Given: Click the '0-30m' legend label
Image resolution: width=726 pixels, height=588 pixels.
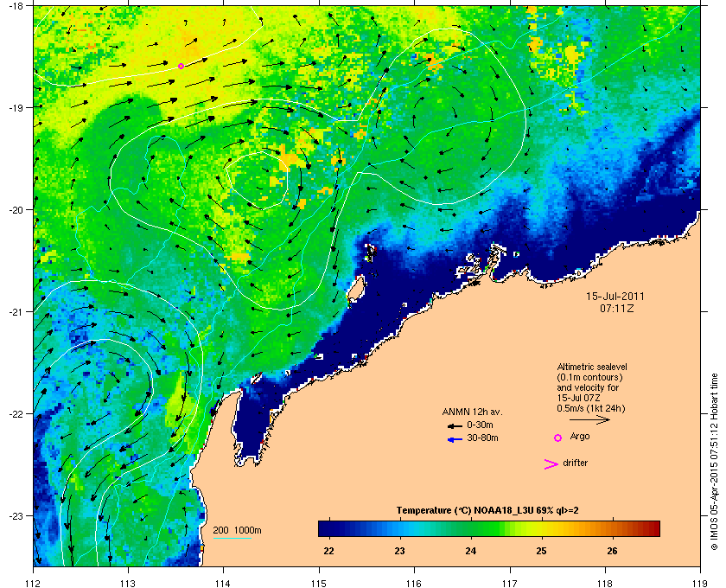Looking at the screenshot, I should click(x=480, y=425).
